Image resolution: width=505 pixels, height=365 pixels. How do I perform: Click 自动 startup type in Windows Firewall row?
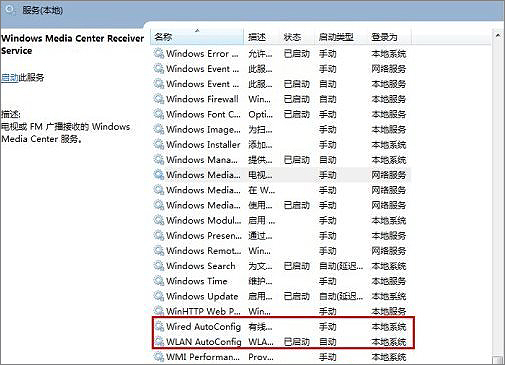click(x=327, y=99)
